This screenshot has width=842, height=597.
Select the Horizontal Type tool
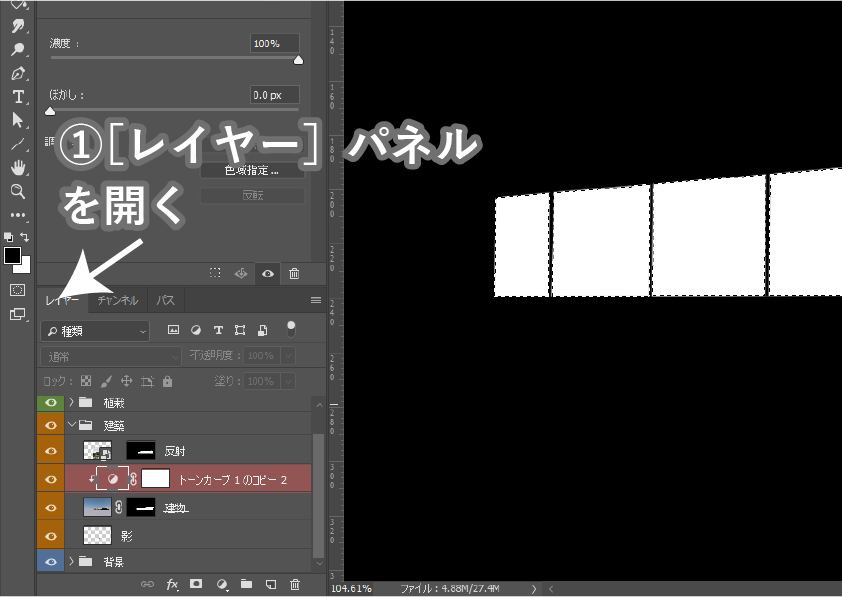(18, 97)
